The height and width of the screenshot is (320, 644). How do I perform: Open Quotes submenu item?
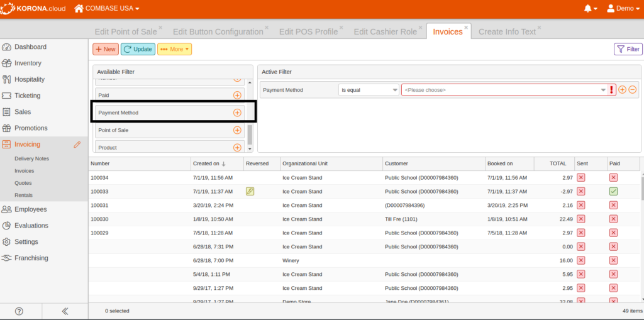tap(23, 183)
